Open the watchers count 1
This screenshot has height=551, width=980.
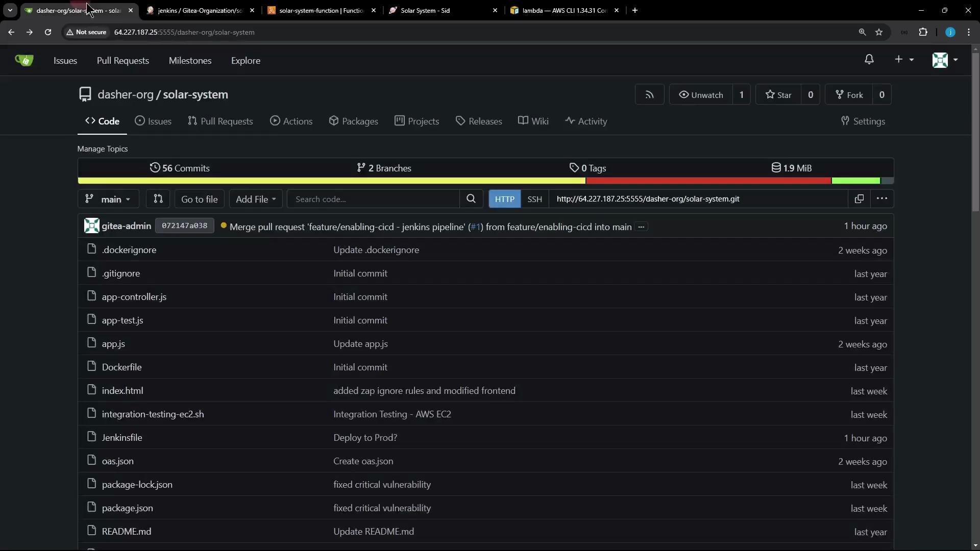point(742,95)
